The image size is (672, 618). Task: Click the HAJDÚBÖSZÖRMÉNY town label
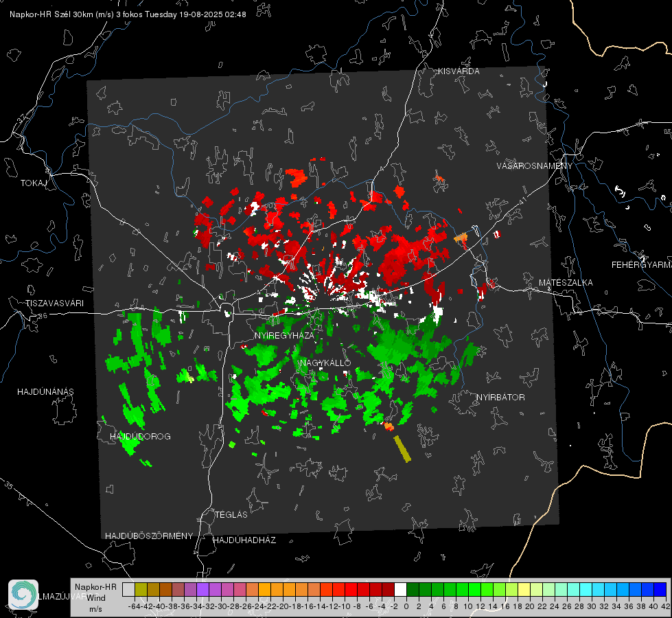(149, 536)
